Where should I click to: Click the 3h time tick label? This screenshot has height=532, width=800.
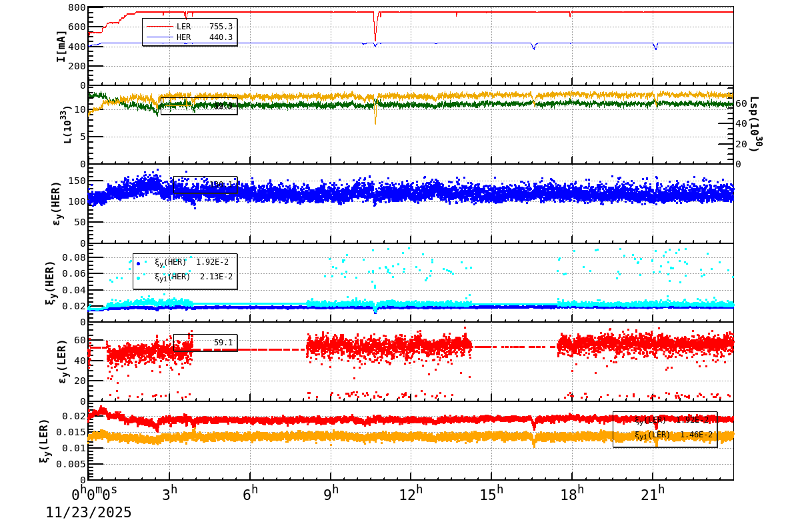pos(171,492)
